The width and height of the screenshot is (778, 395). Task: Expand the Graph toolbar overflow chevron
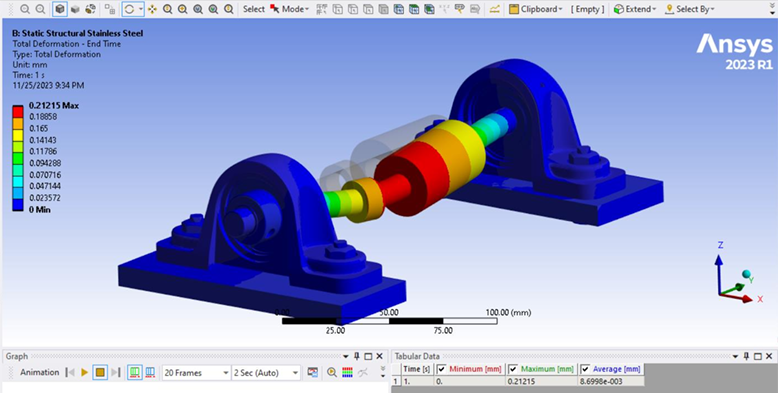click(383, 372)
